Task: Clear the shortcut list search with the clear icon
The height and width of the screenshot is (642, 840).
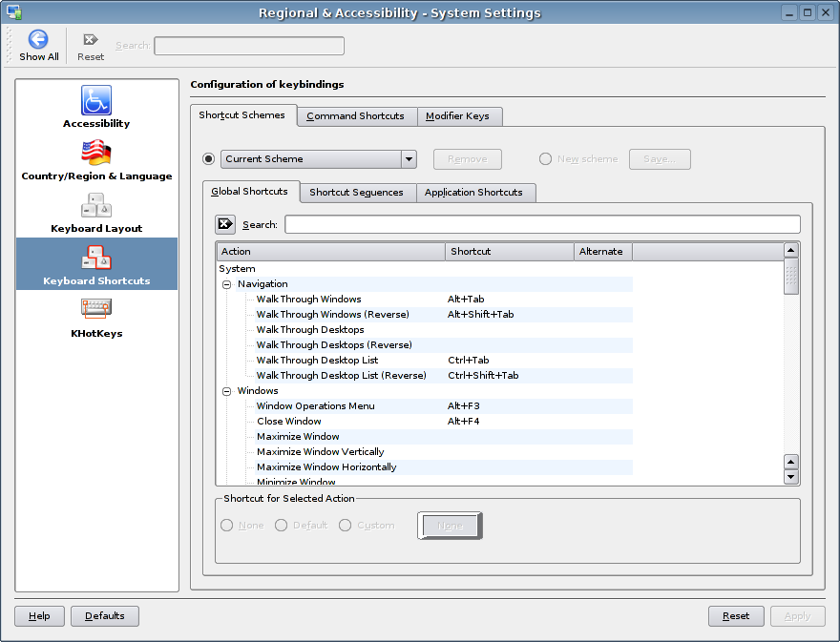Action: [x=225, y=224]
